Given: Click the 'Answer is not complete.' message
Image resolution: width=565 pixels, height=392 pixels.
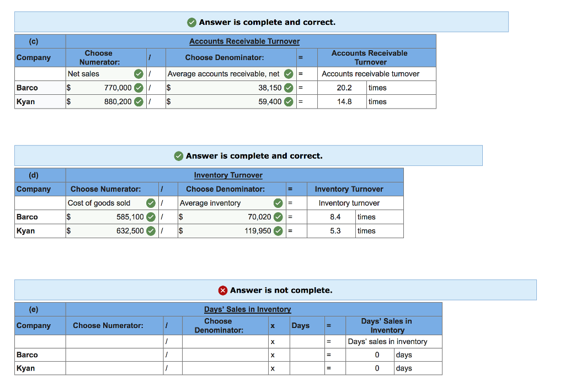Looking at the screenshot, I should pos(281,290).
